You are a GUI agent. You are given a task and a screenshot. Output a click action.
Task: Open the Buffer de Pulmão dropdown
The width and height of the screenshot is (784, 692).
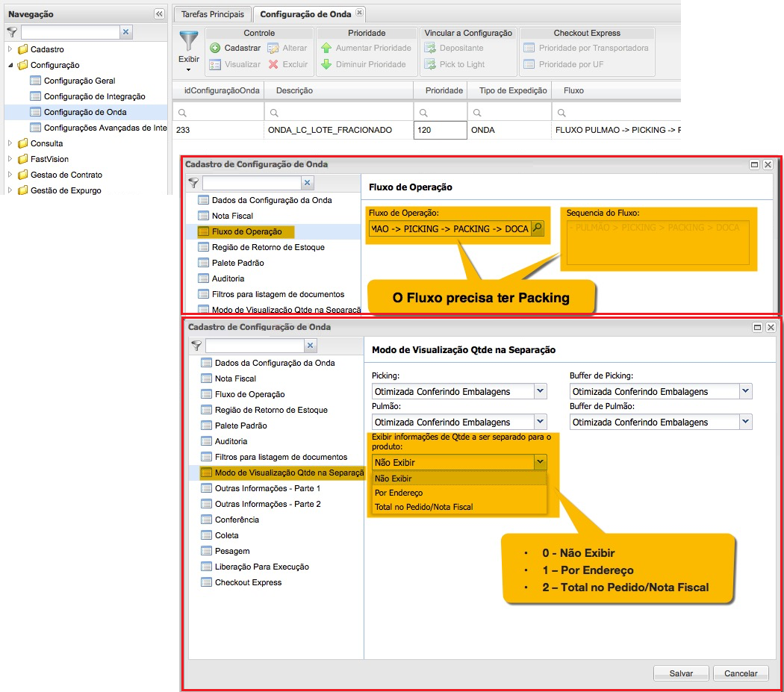[x=745, y=422]
